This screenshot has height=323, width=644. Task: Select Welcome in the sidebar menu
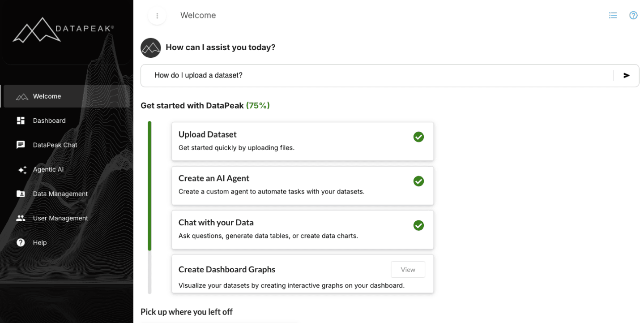click(47, 96)
